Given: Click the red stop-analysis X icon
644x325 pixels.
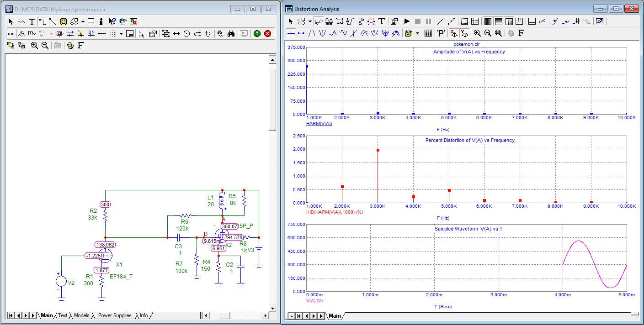Looking at the screenshot, I should click(x=267, y=33).
